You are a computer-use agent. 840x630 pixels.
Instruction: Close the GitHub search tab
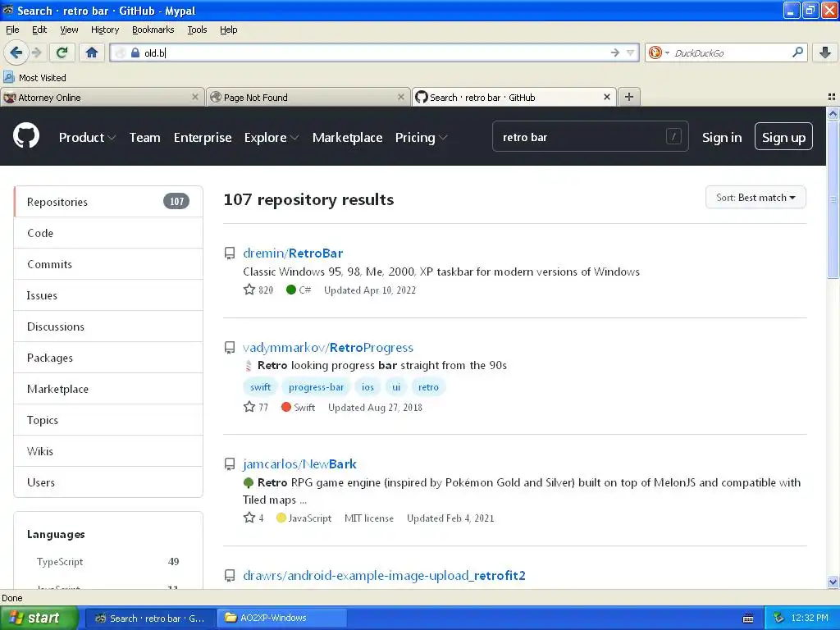pyautogui.click(x=607, y=97)
